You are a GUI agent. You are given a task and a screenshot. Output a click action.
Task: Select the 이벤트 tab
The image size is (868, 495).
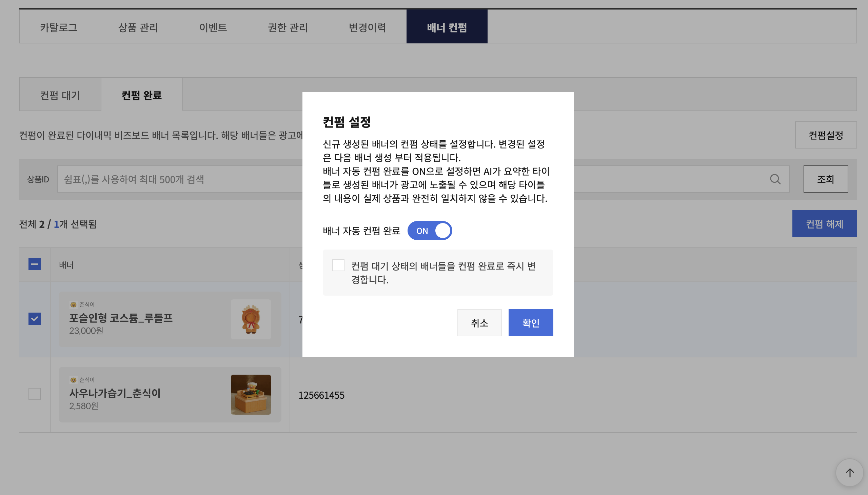pos(213,27)
